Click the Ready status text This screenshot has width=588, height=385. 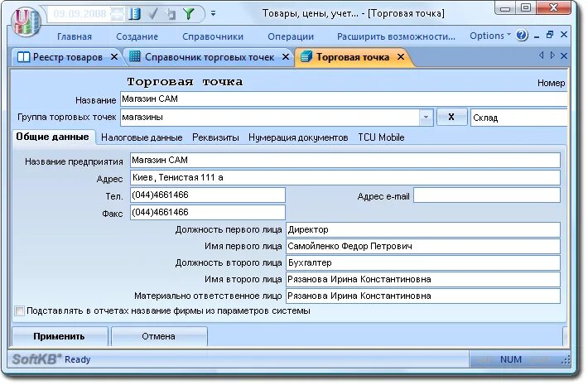coord(78,359)
